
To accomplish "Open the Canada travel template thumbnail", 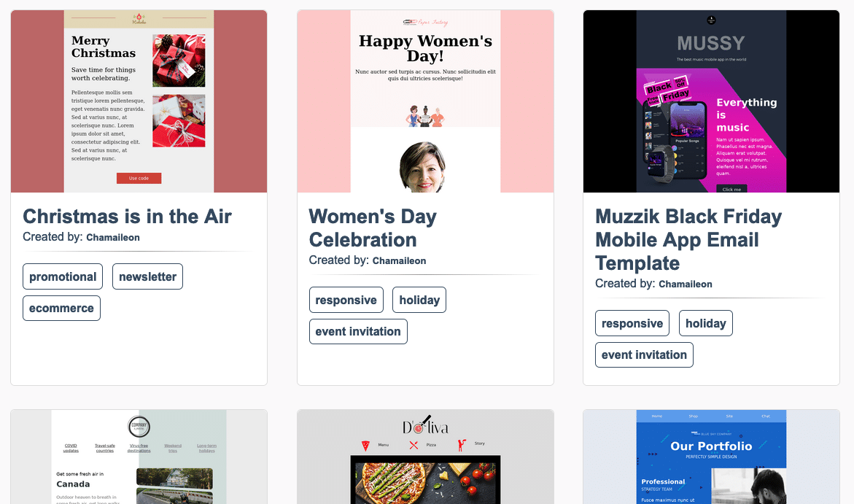I will [139, 457].
